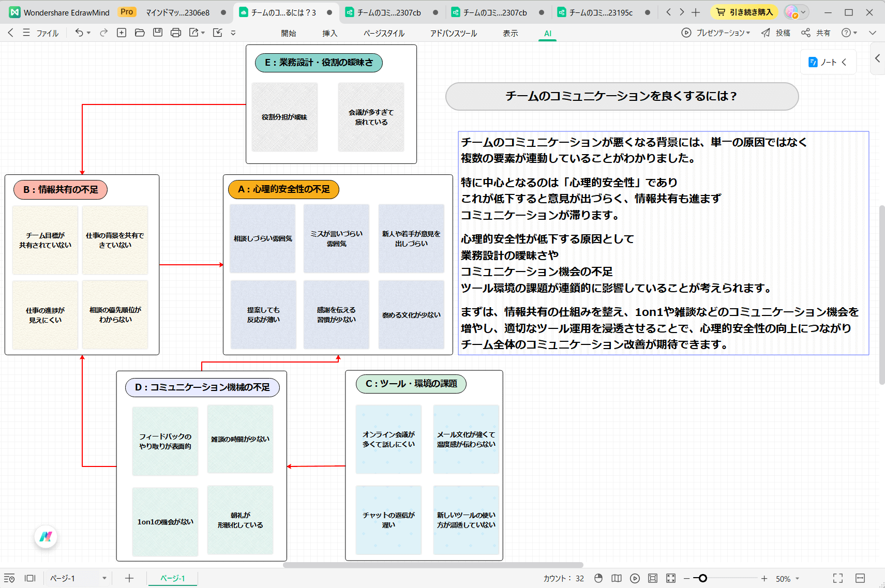Click the Print icon
Screen dimensions: 885x588
pyautogui.click(x=176, y=33)
